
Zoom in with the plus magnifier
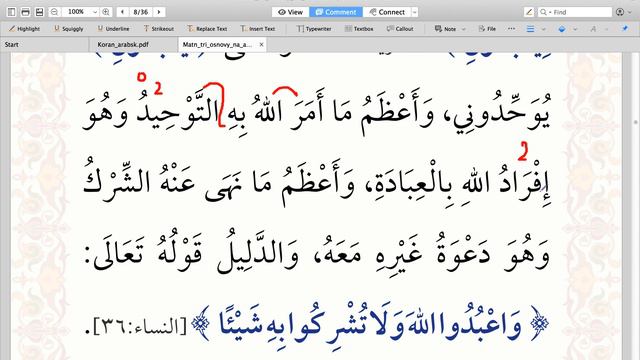(x=106, y=12)
